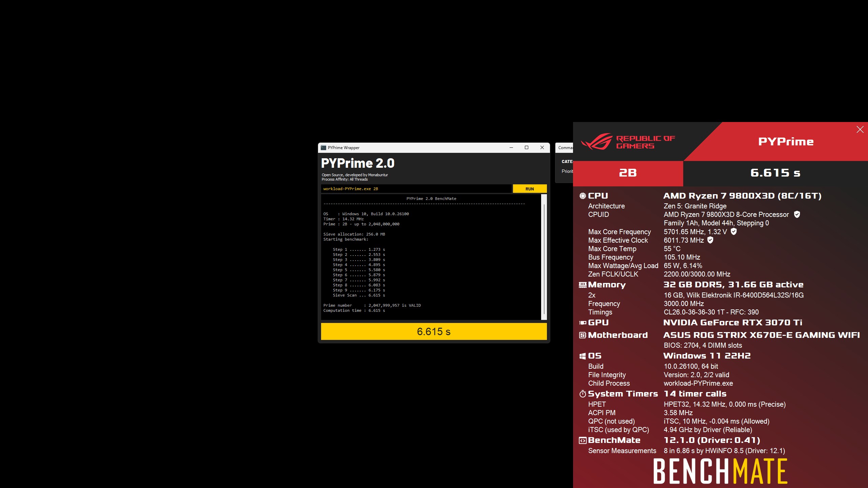This screenshot has height=488, width=868.
Task: Click the workload-PYPrime.exe 2B command field
Action: click(x=416, y=189)
